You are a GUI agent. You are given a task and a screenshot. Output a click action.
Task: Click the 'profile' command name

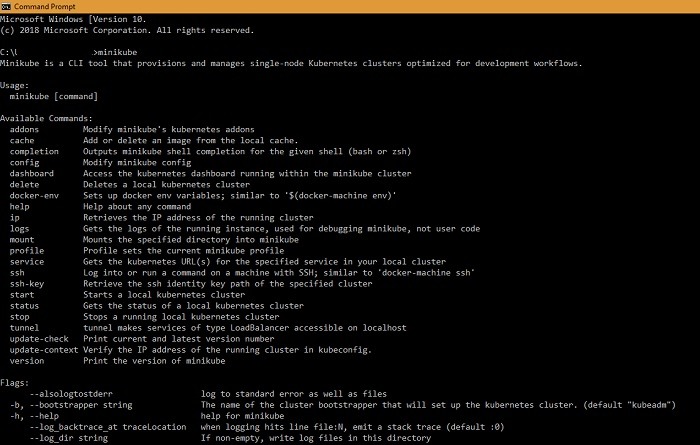point(27,251)
